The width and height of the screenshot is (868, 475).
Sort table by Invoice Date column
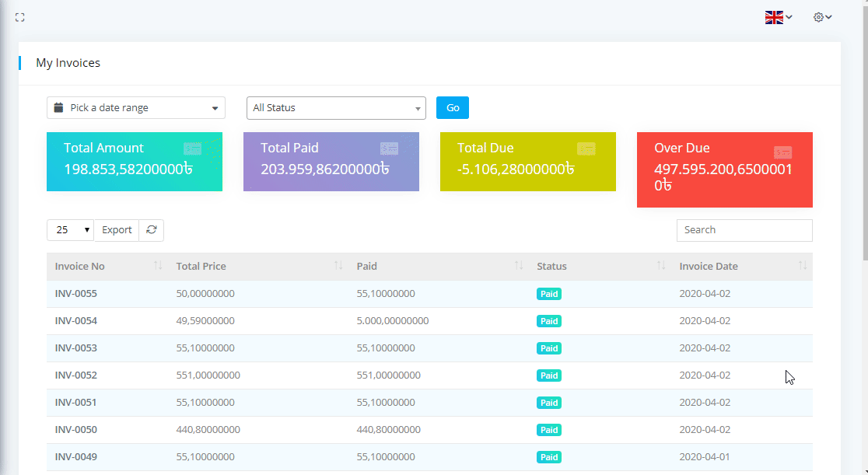click(708, 267)
